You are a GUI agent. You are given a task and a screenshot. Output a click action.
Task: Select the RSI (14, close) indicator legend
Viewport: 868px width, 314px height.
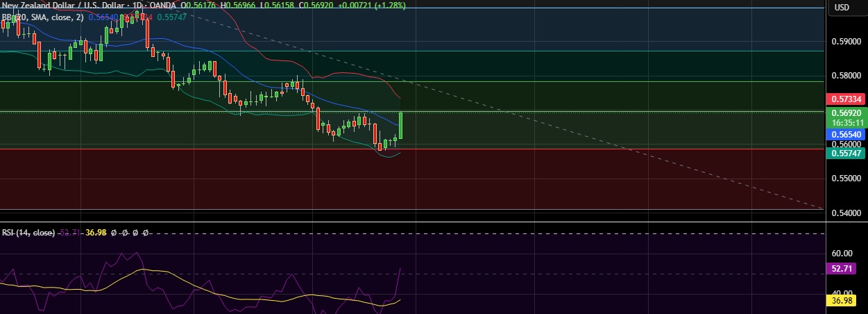pos(28,233)
